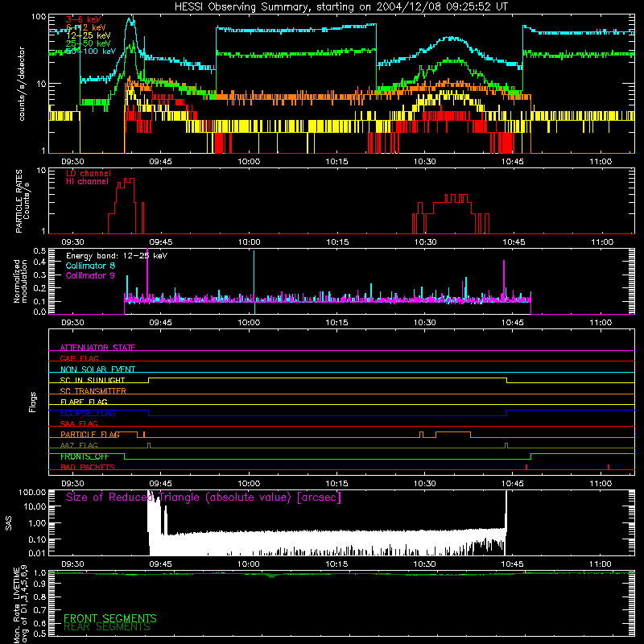
Task: Click the 10:00 tick label under the counts plot
Action: 249,162
